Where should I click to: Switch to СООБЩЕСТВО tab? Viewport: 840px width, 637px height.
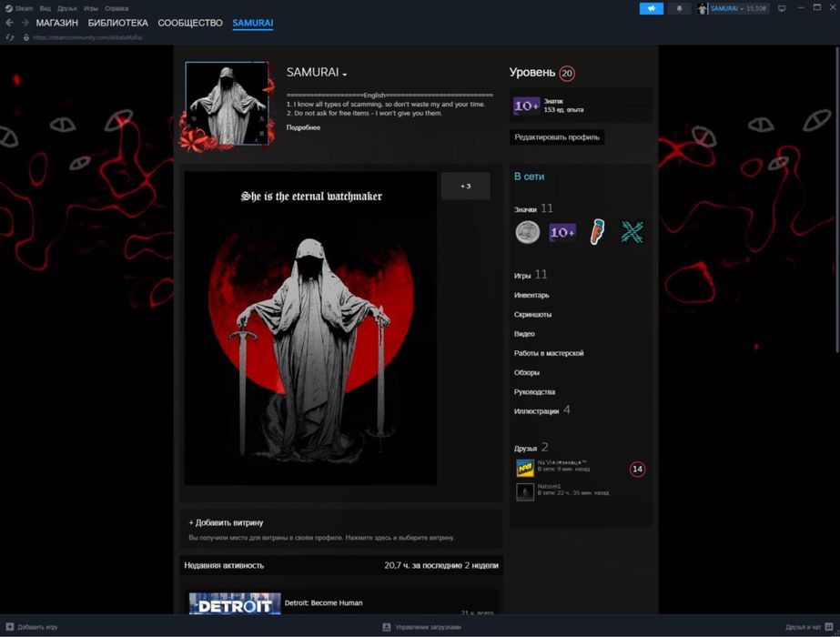tap(190, 23)
